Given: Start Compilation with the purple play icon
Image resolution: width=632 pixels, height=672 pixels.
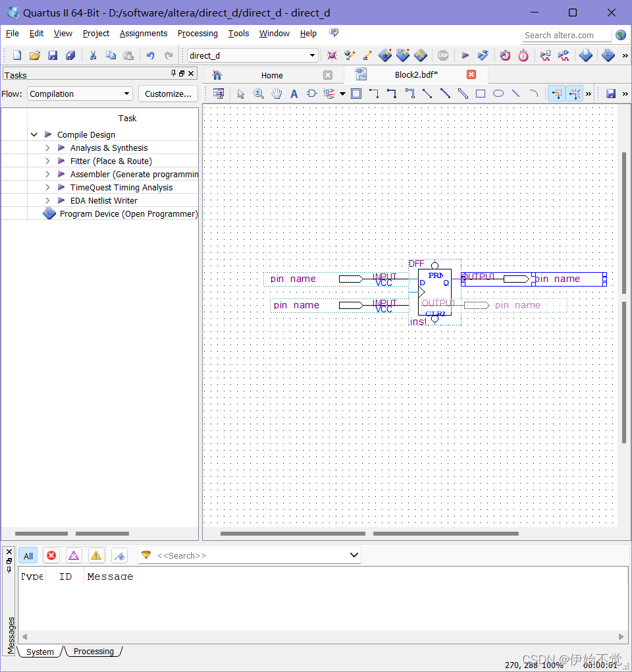Looking at the screenshot, I should 465,55.
